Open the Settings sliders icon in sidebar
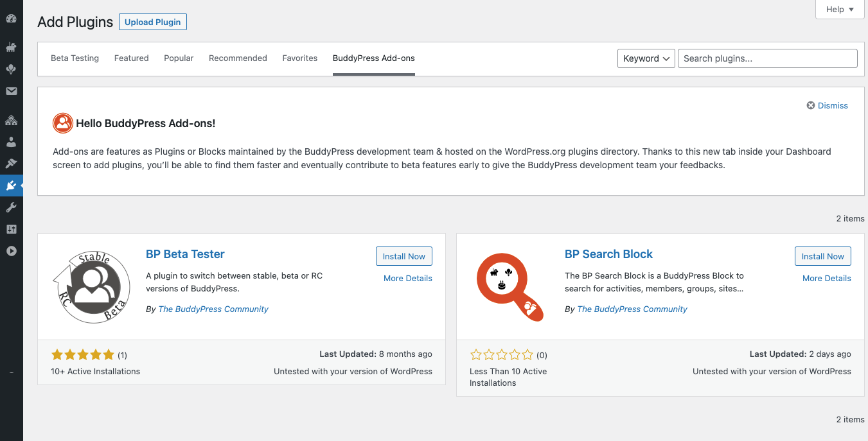This screenshot has height=441, width=868. coord(11,229)
